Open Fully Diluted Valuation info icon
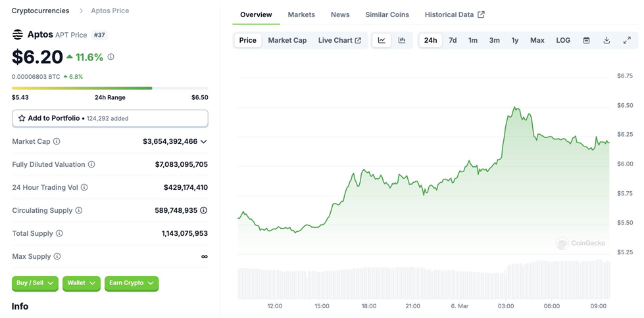This screenshot has height=318, width=644. coord(91,164)
